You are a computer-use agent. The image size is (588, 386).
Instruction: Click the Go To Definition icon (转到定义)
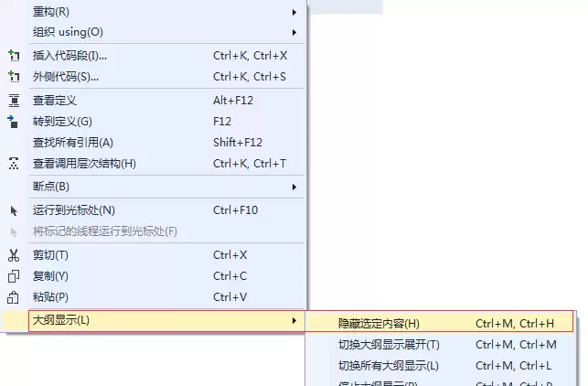pos(14,121)
